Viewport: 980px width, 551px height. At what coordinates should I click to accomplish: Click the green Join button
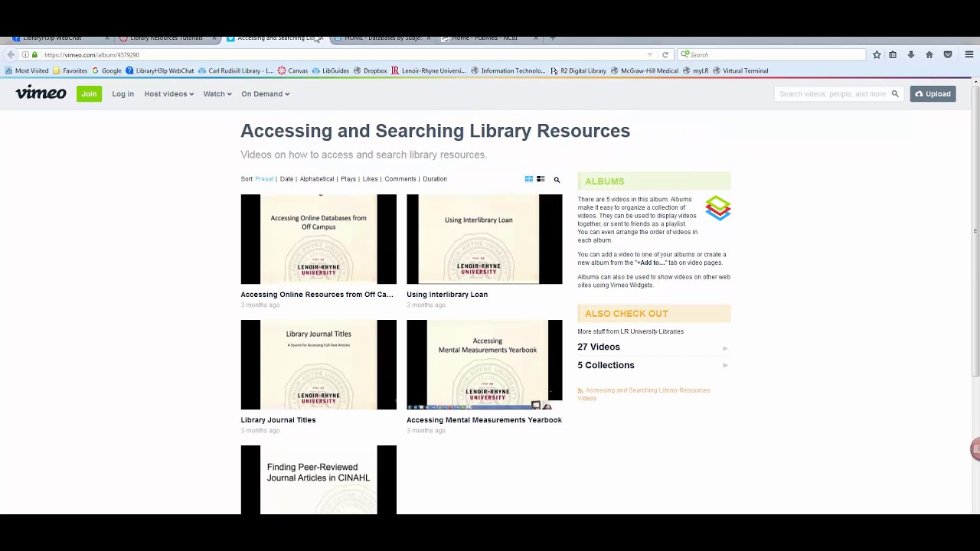pyautogui.click(x=89, y=94)
